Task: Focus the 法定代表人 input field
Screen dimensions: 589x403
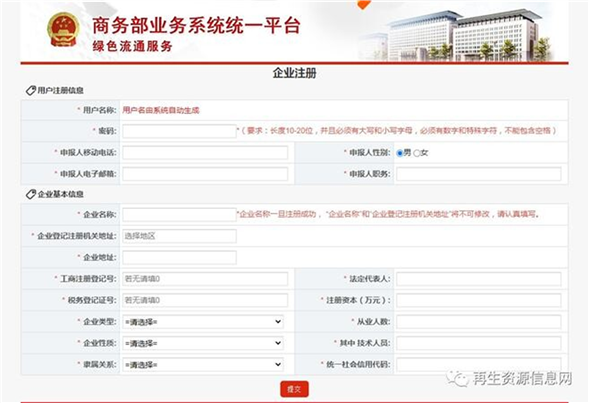Action: click(479, 279)
